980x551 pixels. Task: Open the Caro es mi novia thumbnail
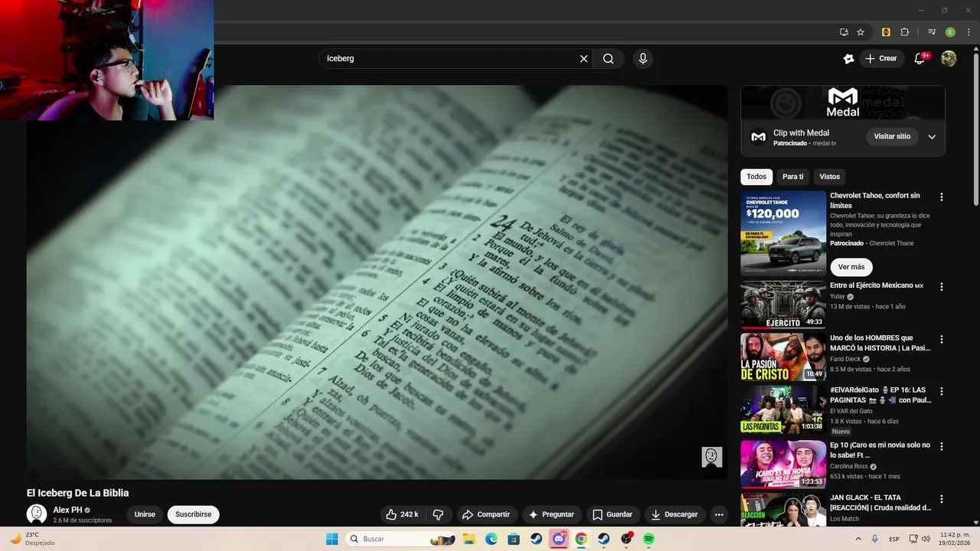coord(783,464)
